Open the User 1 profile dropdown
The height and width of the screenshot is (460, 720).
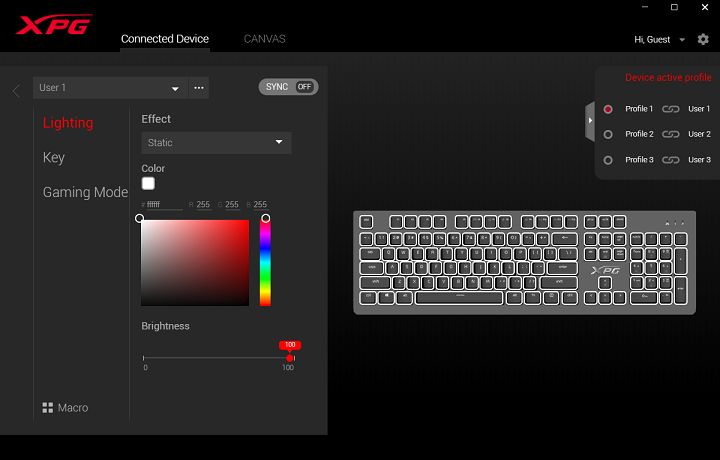[110, 88]
